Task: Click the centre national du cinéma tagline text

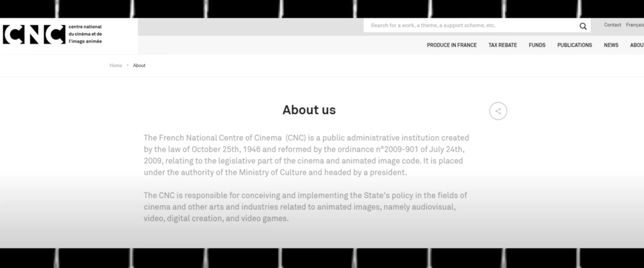Action: [85, 34]
